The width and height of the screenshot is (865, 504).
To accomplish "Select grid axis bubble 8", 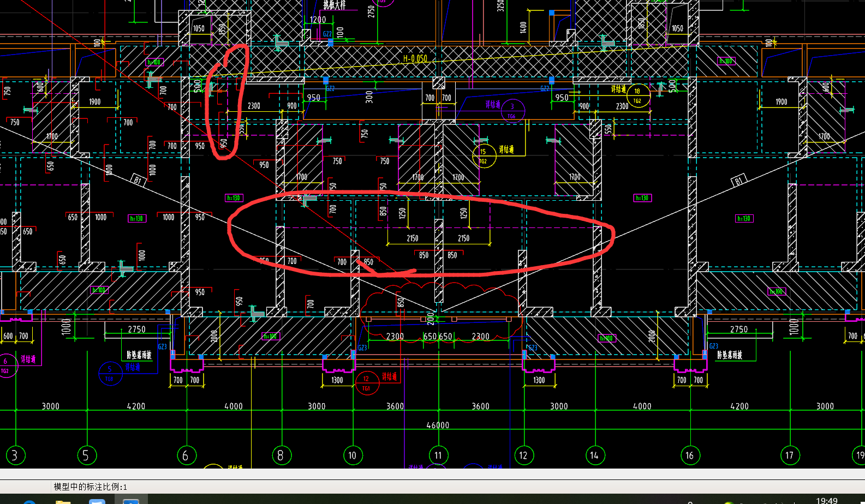I will 281,455.
